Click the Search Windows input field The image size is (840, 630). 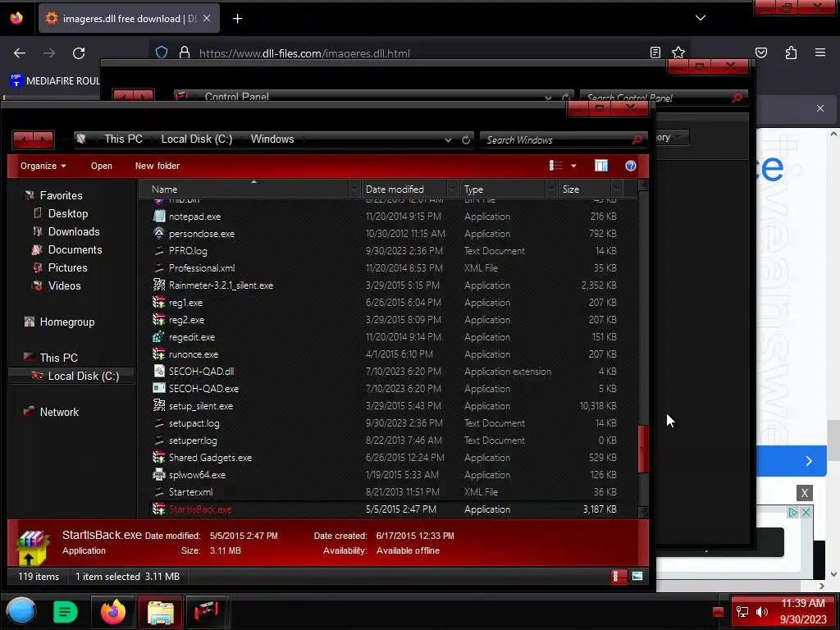(x=557, y=139)
